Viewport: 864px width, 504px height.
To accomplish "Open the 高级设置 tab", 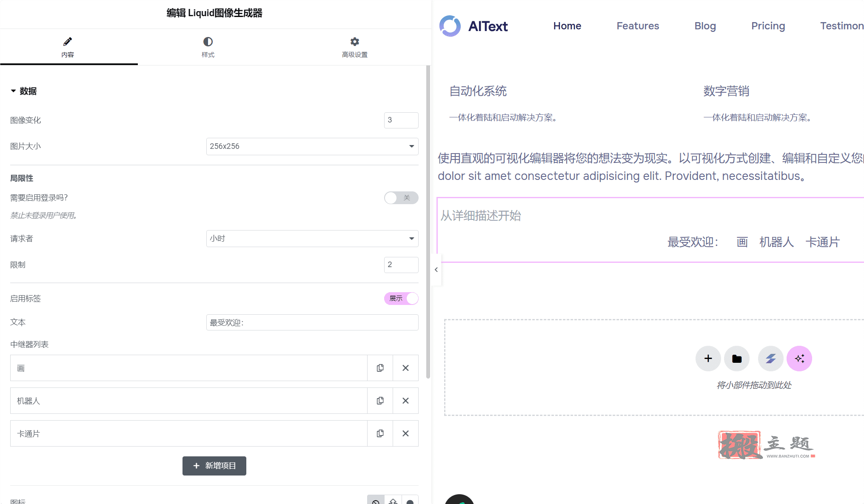I will (354, 47).
